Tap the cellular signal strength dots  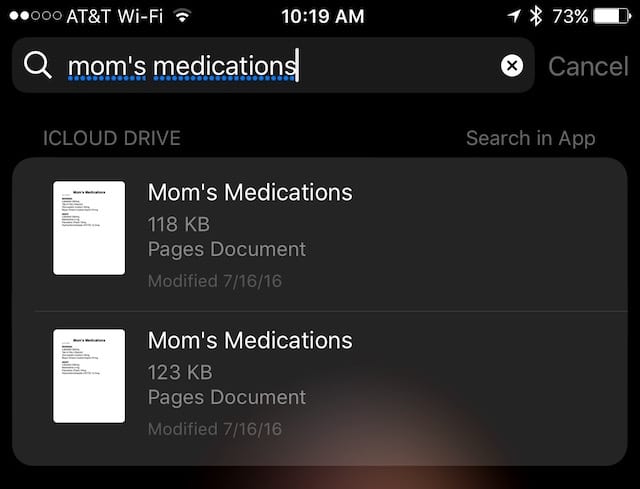[x=32, y=16]
